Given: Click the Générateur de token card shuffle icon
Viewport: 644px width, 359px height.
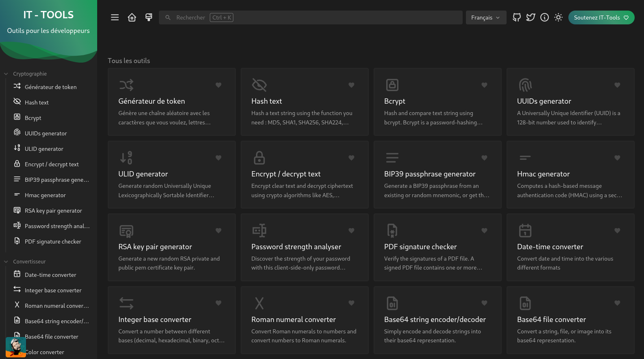Looking at the screenshot, I should coord(126,85).
